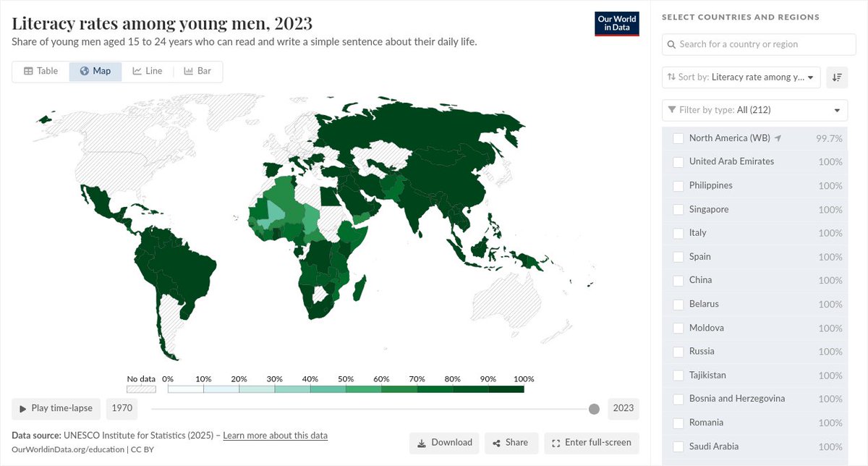Check the checkbox for United Arab Emirates
Screen dimensions: 868x466
[x=678, y=161]
